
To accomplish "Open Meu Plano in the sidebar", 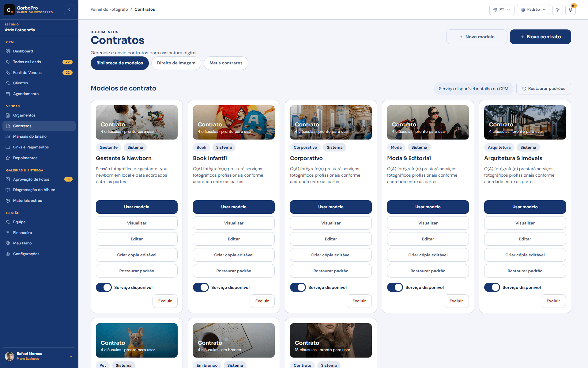I will click(39, 243).
